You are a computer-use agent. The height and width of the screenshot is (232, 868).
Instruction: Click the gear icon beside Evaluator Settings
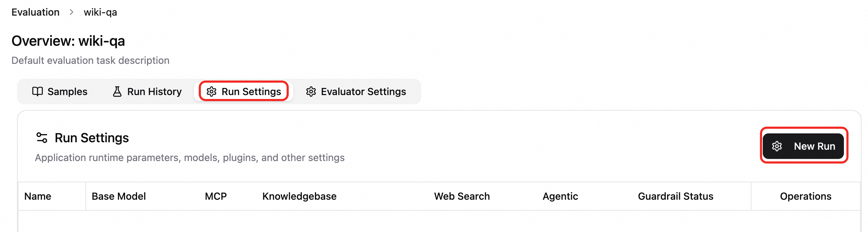click(x=311, y=92)
